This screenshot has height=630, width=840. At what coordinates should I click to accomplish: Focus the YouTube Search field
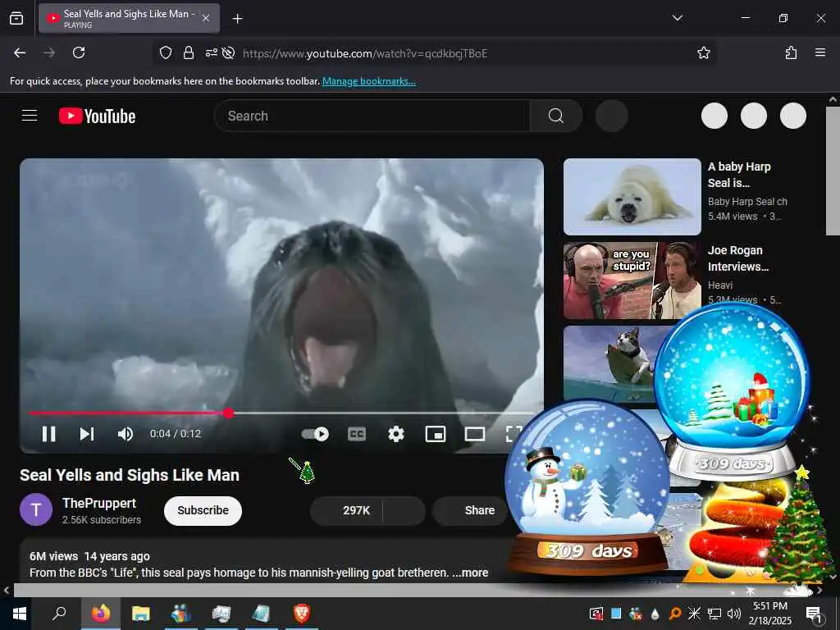click(x=372, y=116)
